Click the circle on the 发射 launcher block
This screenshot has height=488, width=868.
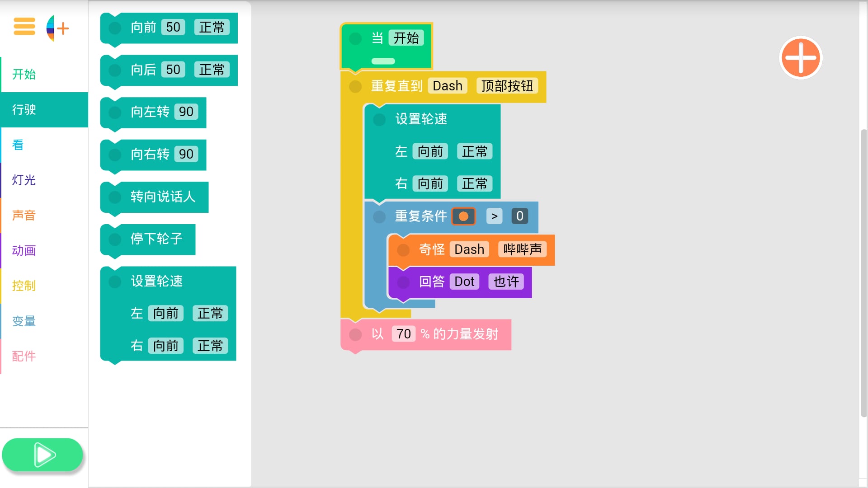pyautogui.click(x=355, y=334)
